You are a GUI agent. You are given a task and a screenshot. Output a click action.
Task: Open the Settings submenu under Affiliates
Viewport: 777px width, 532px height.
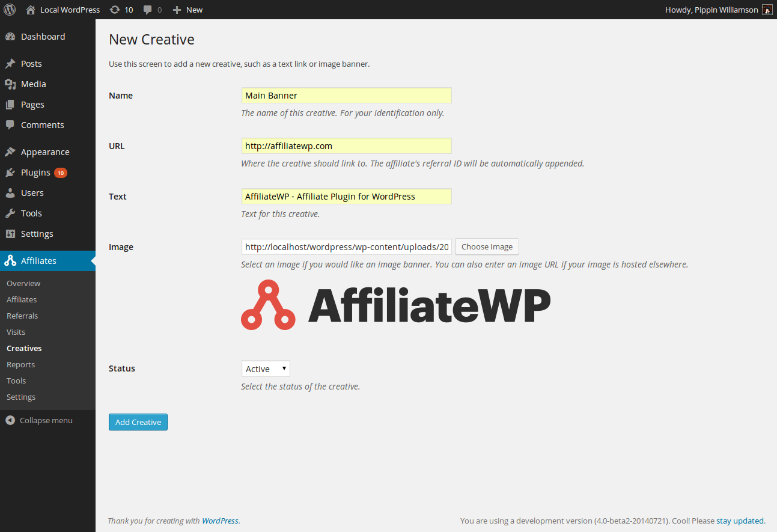click(x=21, y=397)
